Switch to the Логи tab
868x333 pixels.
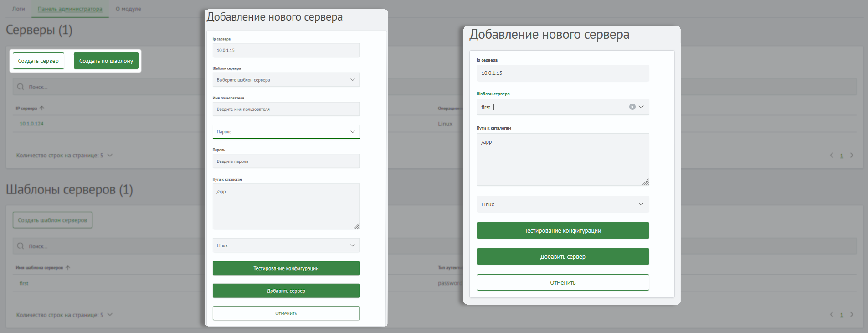coord(19,9)
